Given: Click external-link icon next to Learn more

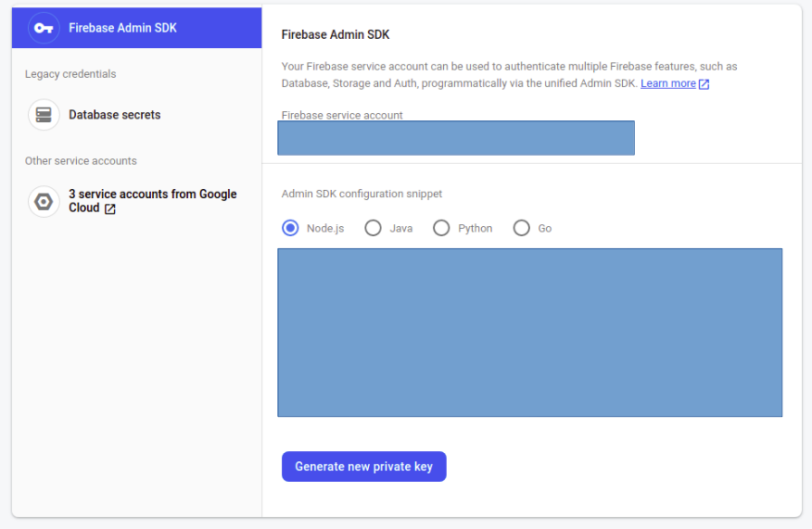Looking at the screenshot, I should (x=704, y=84).
